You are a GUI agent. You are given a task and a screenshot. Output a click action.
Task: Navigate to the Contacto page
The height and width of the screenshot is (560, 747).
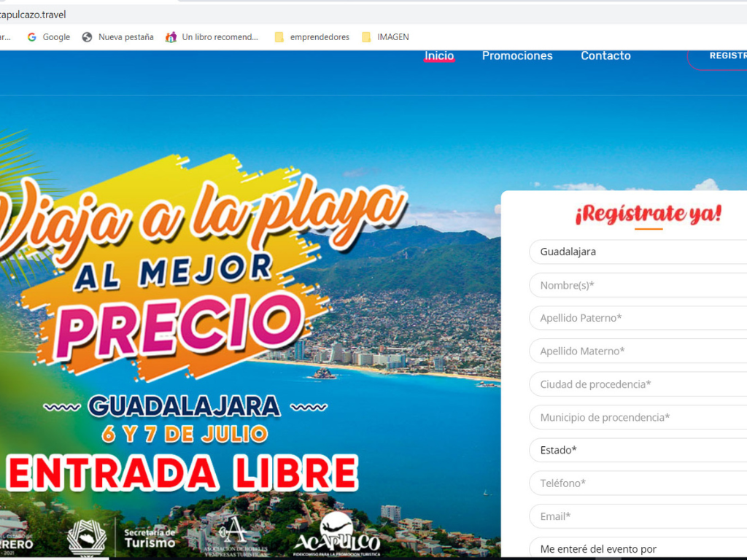(605, 55)
